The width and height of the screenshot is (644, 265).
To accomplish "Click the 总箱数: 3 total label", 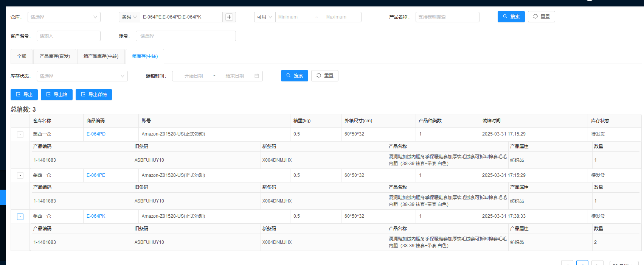I will pos(23,109).
